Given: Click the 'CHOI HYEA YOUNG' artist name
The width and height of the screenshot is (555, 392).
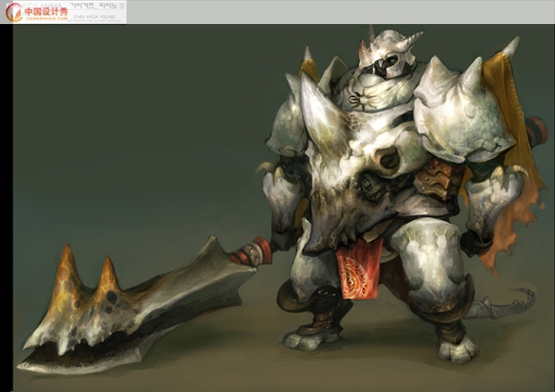Looking at the screenshot, I should point(94,17).
